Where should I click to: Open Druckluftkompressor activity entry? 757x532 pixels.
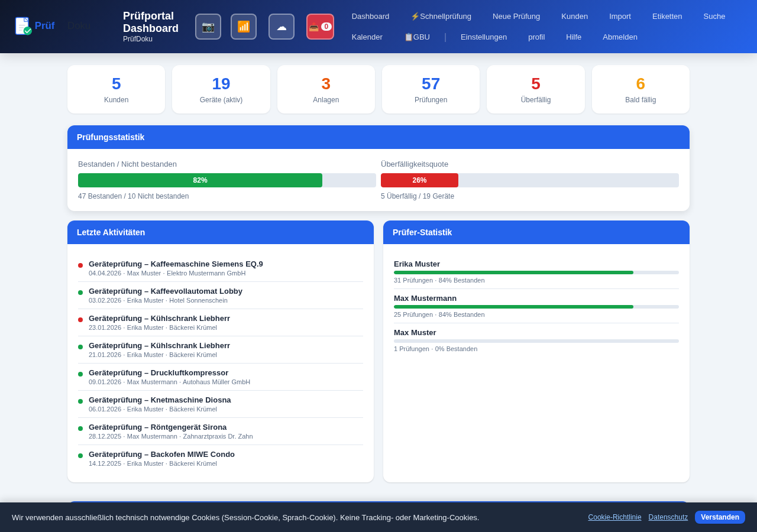(x=221, y=377)
